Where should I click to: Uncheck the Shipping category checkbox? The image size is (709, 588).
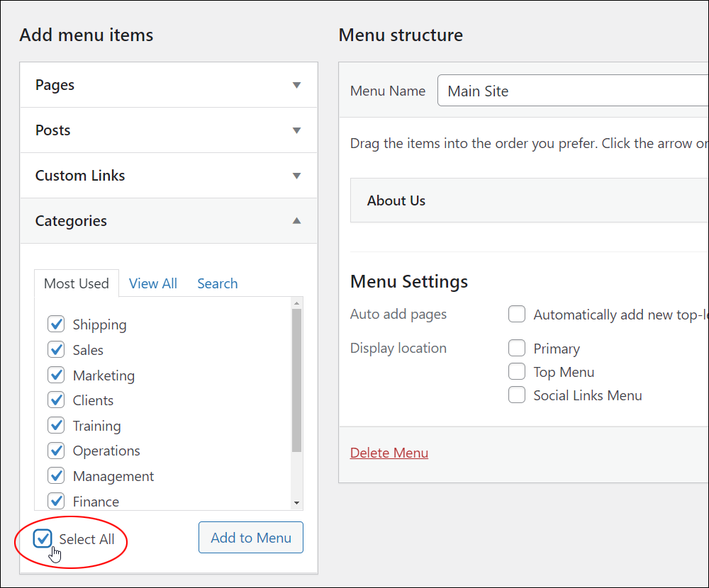(56, 324)
